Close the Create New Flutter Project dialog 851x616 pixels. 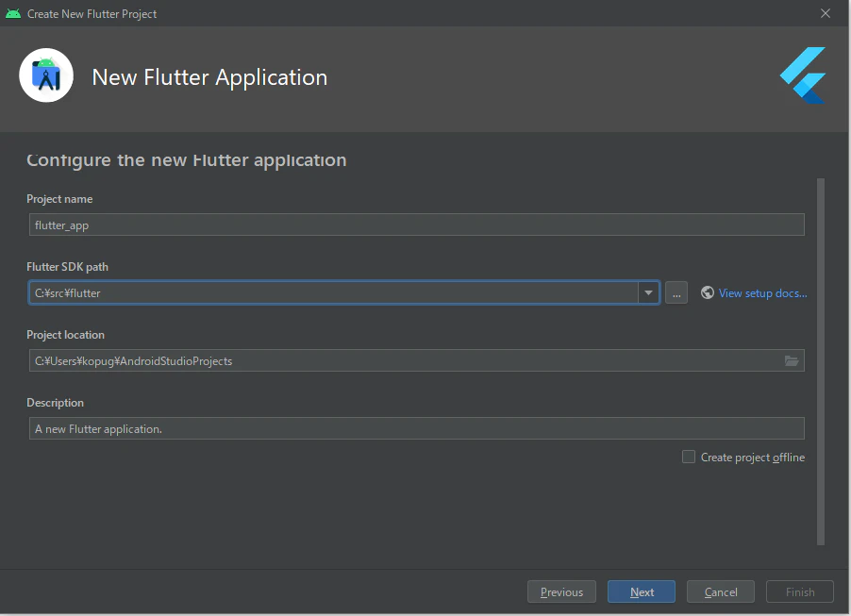tap(826, 13)
